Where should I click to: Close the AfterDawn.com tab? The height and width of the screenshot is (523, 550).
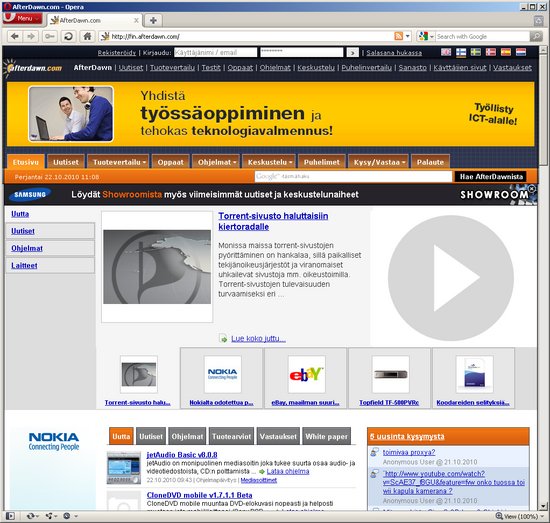point(136,21)
